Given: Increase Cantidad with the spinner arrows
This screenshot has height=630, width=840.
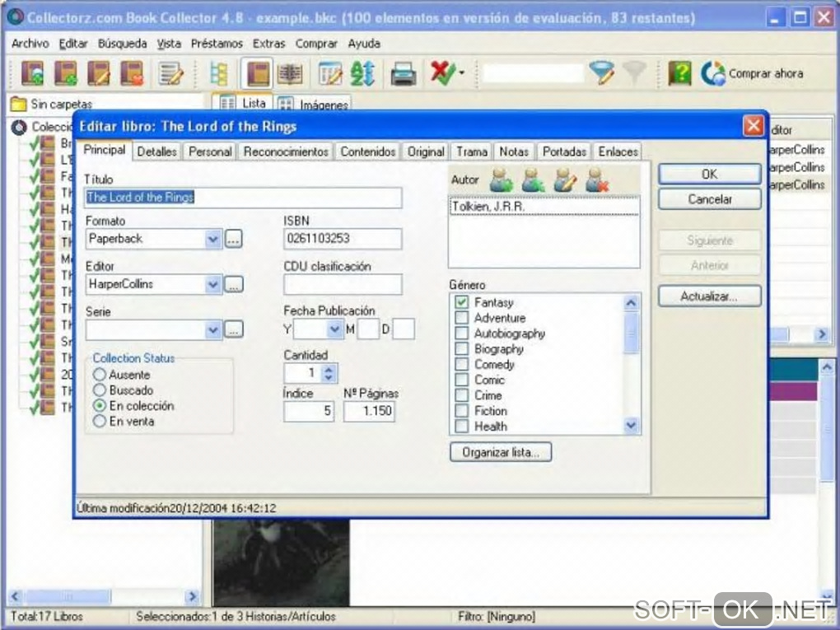Looking at the screenshot, I should tap(329, 369).
